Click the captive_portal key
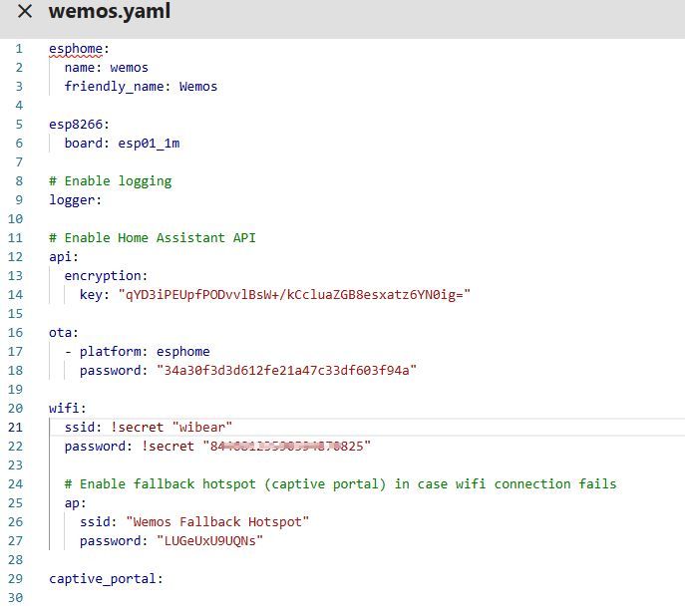Viewport: 685px width, 616px height. tap(105, 578)
